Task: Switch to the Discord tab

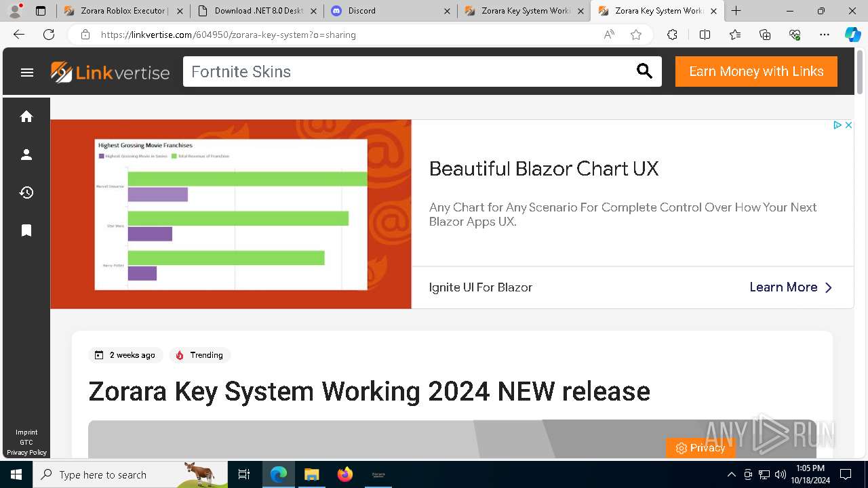Action: pyautogui.click(x=391, y=11)
